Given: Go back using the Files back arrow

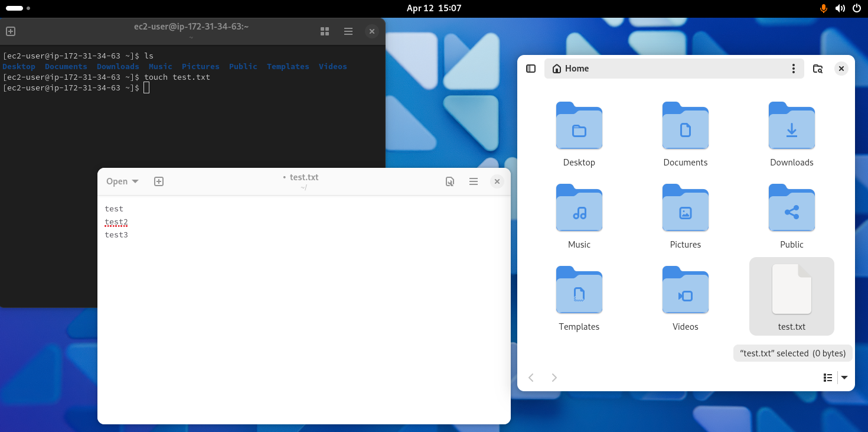Looking at the screenshot, I should click(x=531, y=377).
